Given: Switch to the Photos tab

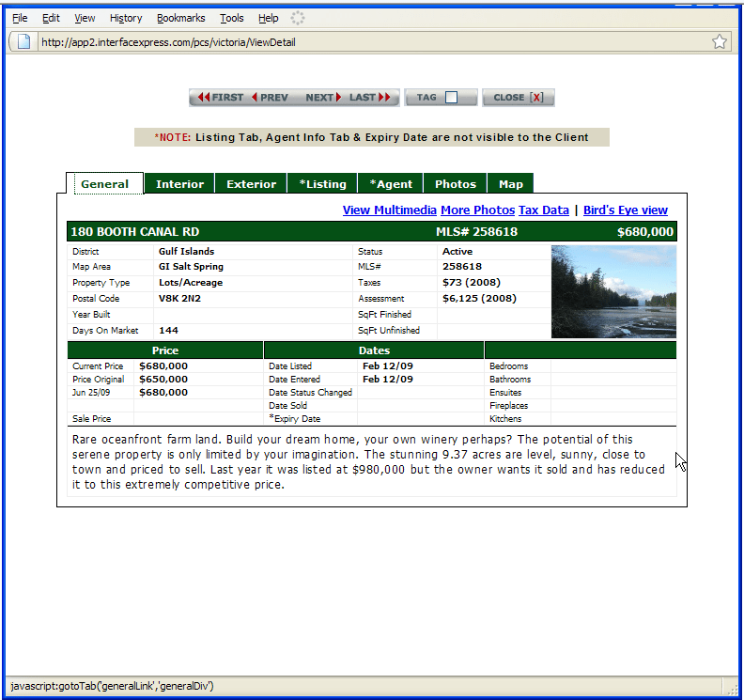Looking at the screenshot, I should pos(456,183).
